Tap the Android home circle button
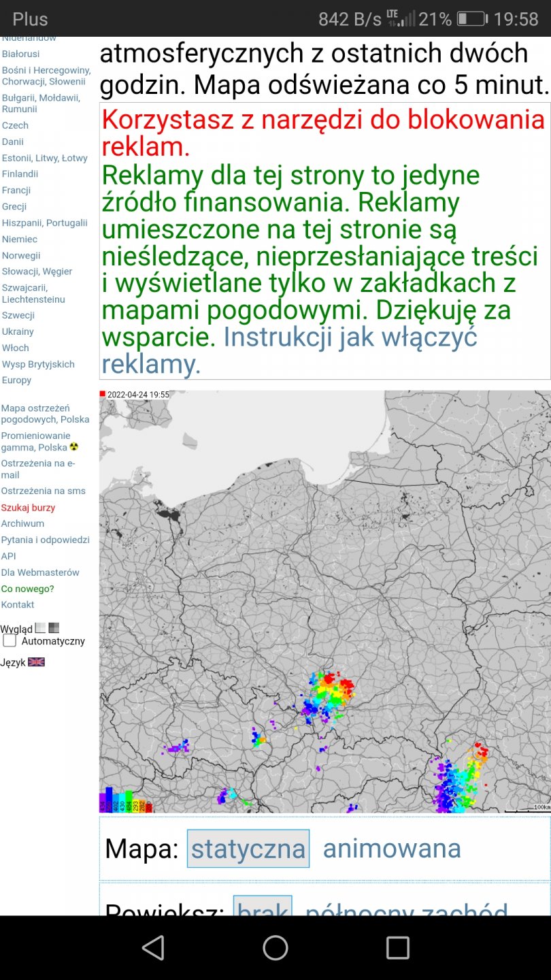Screen dimensions: 551x980 [x=275, y=947]
